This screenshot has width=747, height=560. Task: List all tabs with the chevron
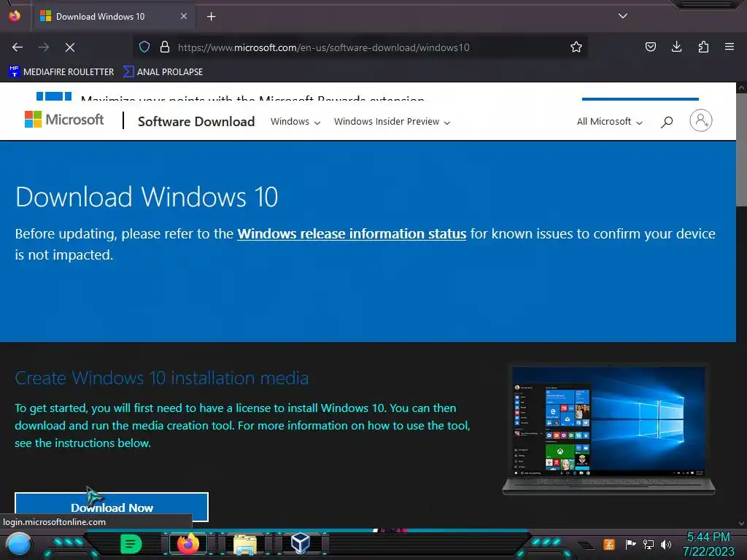623,16
